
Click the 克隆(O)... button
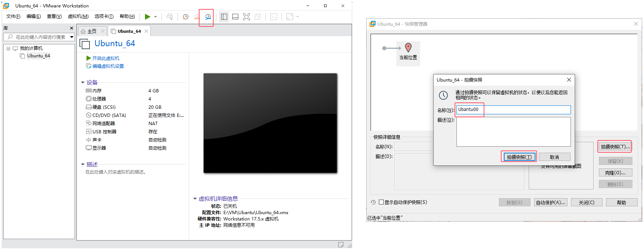click(x=615, y=172)
